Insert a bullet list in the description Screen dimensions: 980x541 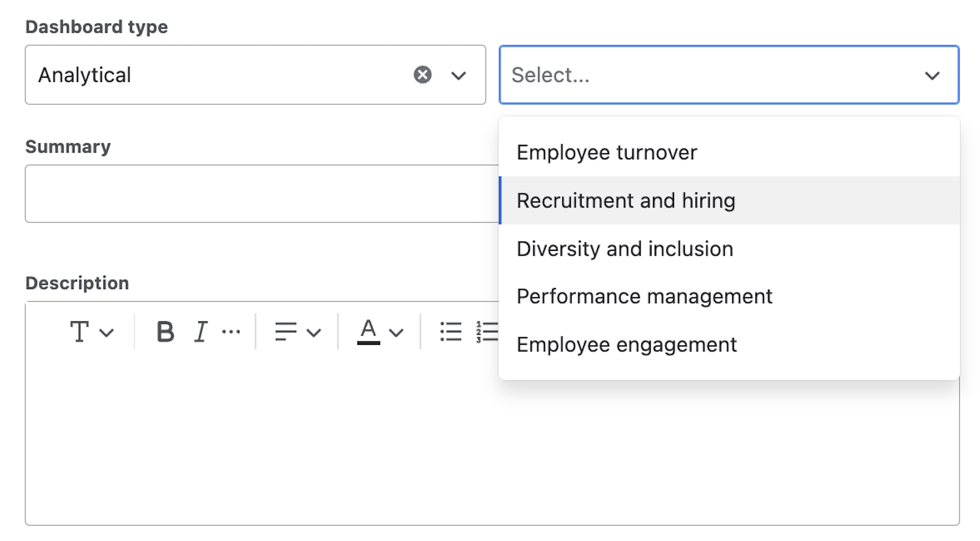(451, 331)
